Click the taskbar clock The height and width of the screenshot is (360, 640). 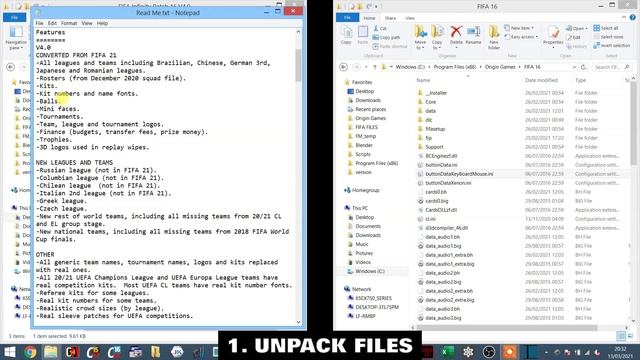point(620,352)
